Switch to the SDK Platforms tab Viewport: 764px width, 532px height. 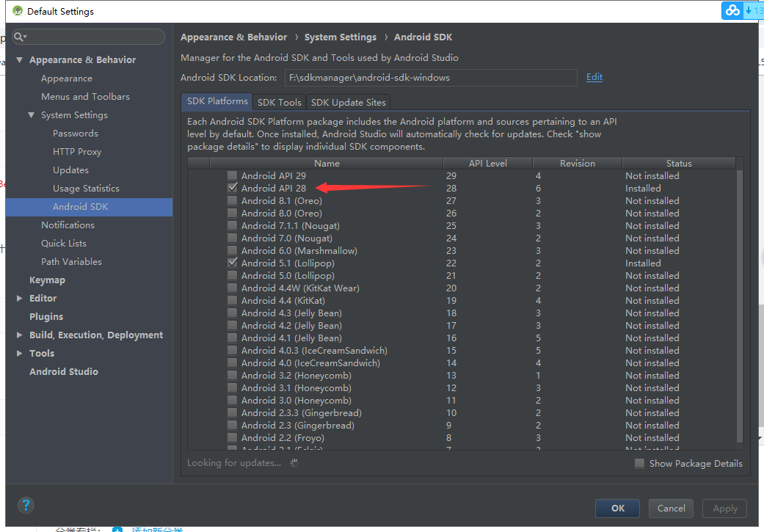pos(217,101)
